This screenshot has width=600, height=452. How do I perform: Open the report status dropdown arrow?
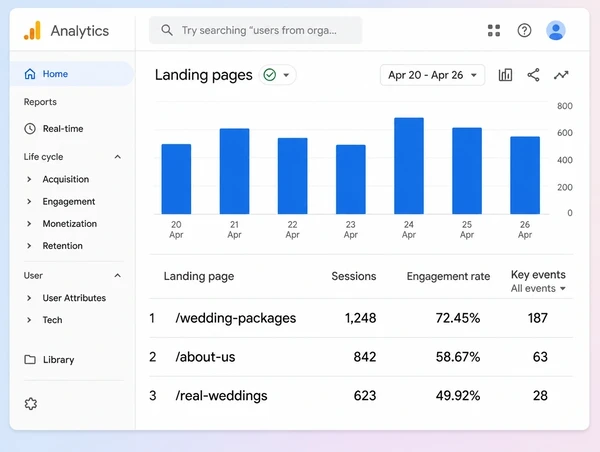pos(286,75)
